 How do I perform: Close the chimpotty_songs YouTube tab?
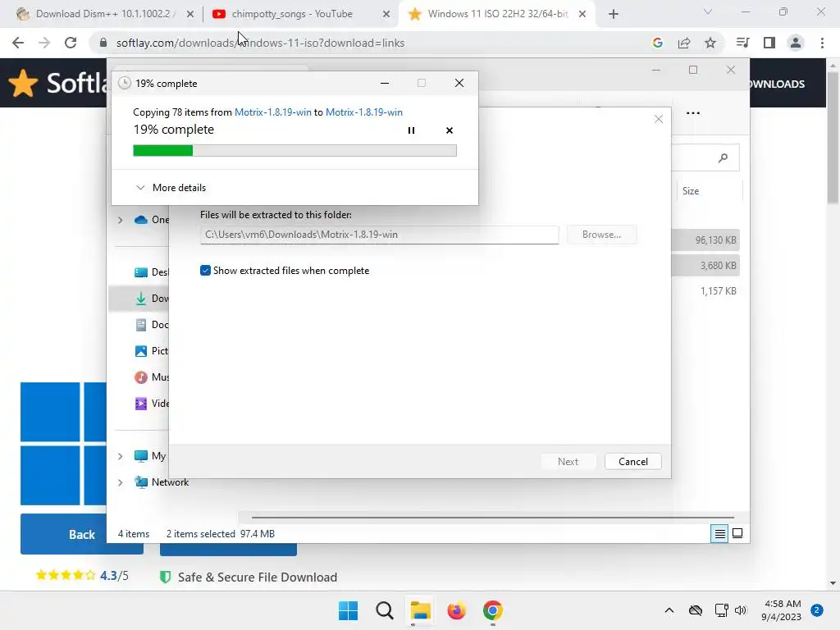(x=386, y=14)
